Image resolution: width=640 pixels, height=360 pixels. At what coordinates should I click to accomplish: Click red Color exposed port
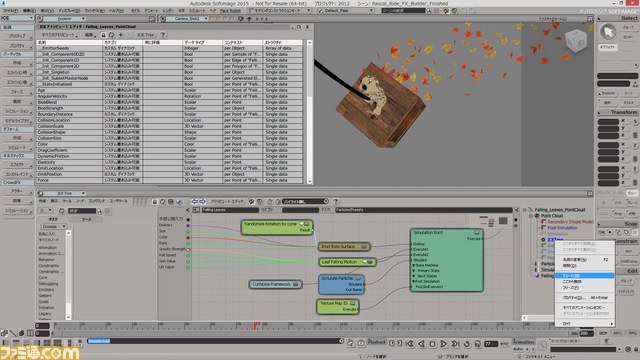point(188,237)
